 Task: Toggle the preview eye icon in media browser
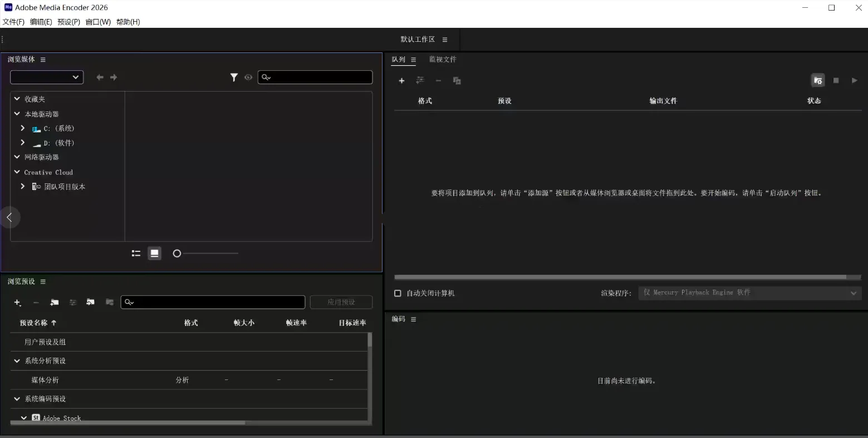pyautogui.click(x=248, y=77)
